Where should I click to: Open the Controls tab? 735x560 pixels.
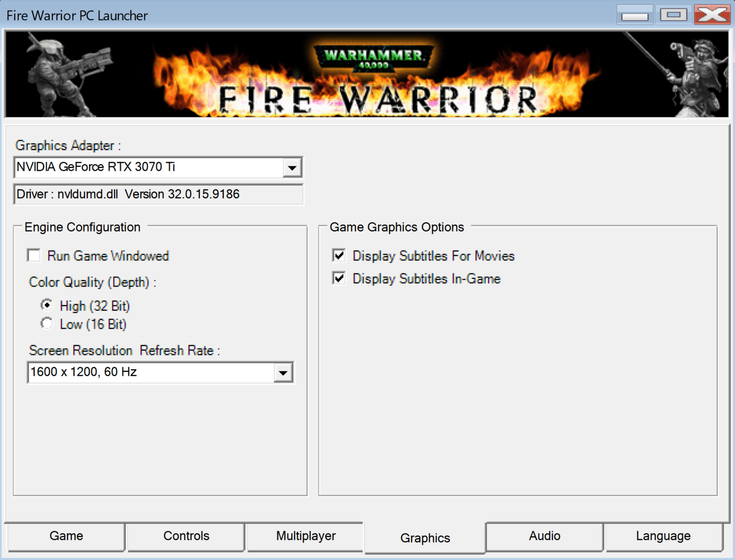coord(186,536)
